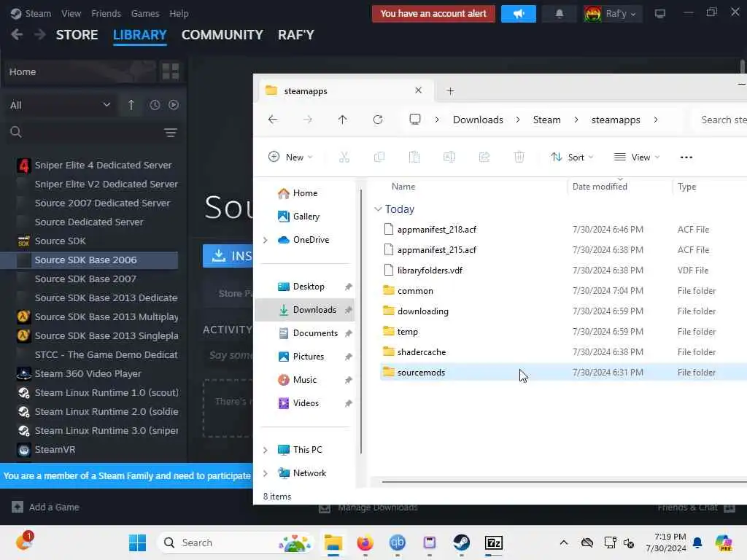Open Steam notifications bell

(x=560, y=14)
